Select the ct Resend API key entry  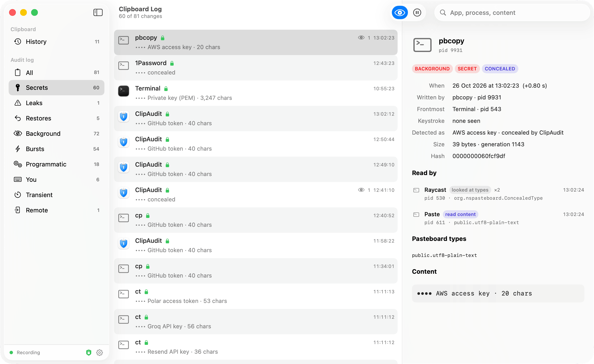256,347
